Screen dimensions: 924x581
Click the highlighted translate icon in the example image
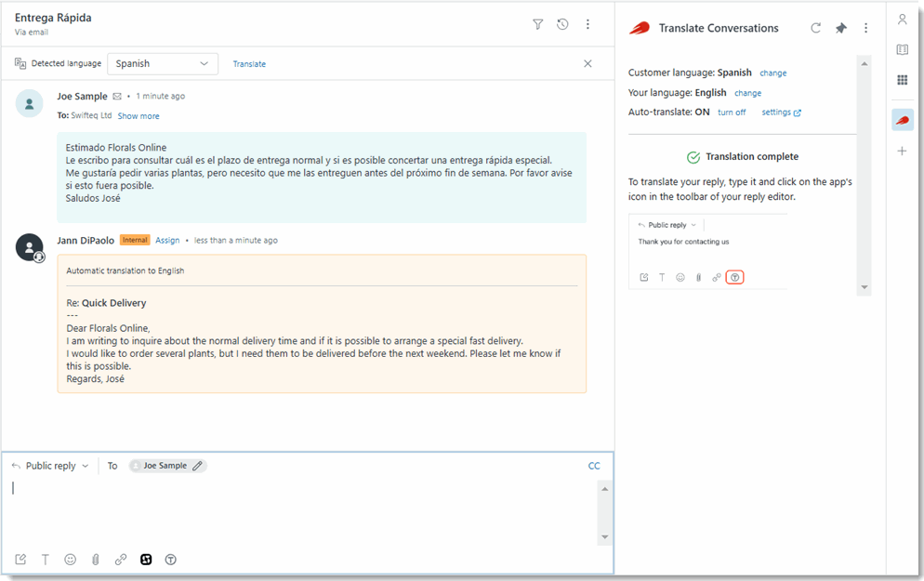click(x=735, y=277)
